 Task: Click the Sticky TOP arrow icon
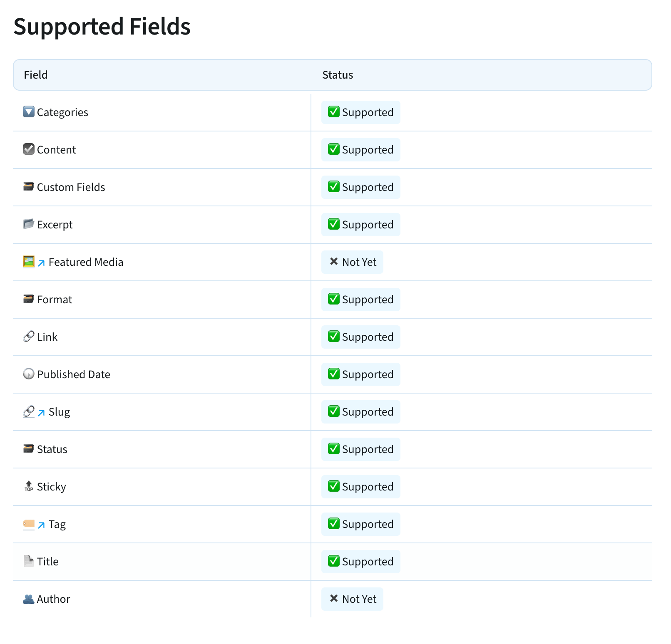click(x=29, y=486)
